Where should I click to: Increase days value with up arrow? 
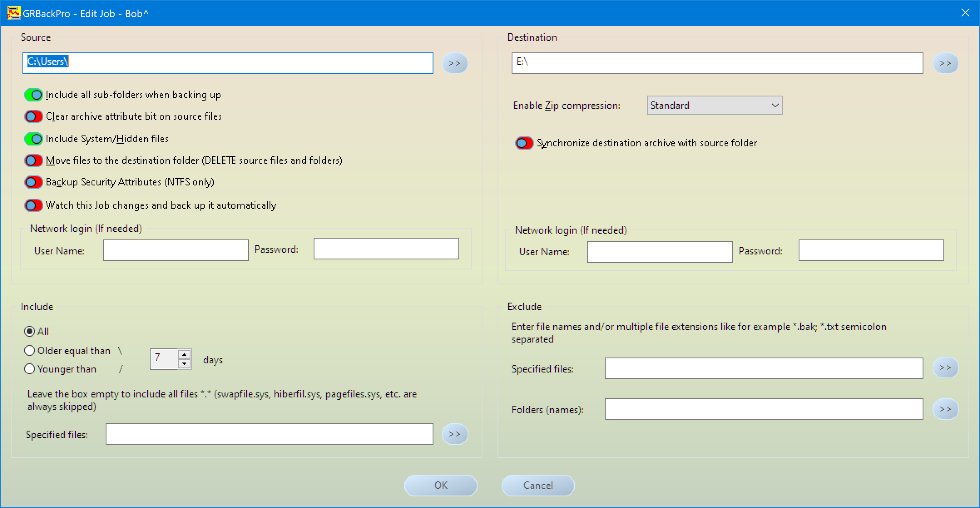(x=184, y=355)
